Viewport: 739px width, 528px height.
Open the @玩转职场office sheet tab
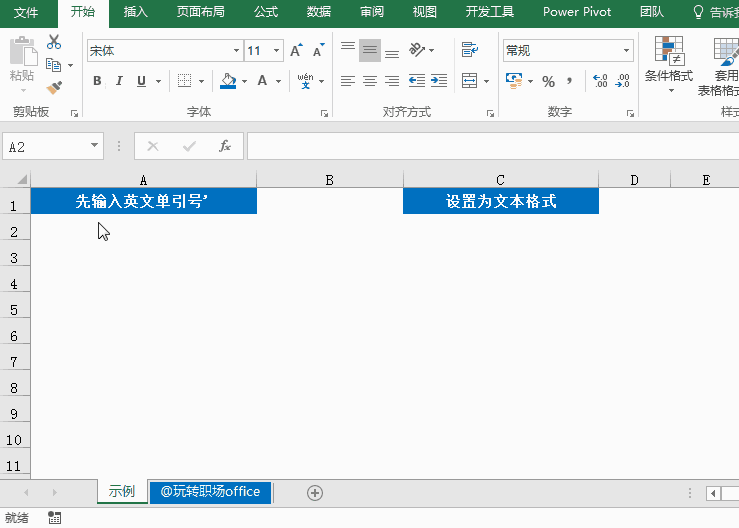click(x=210, y=491)
